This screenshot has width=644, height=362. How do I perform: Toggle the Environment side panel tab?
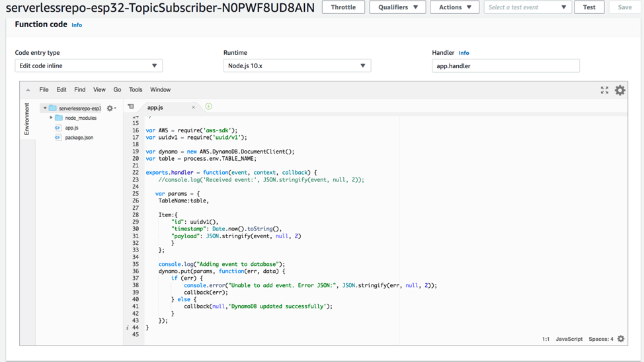(26, 118)
